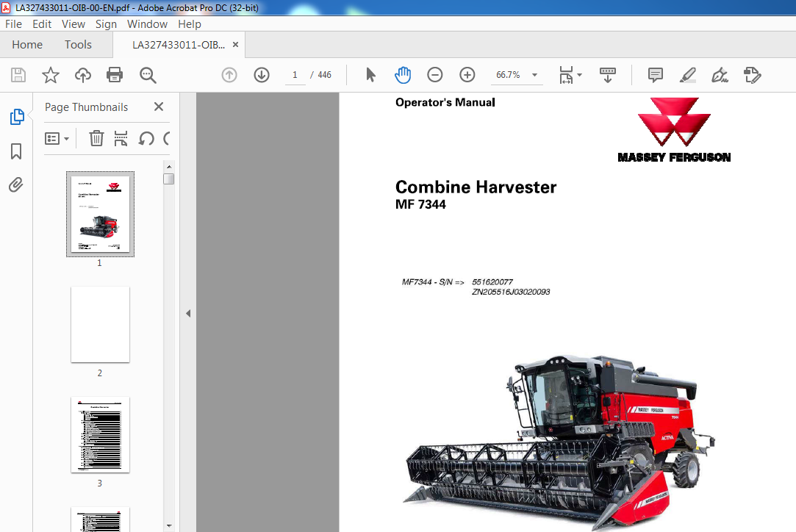The height and width of the screenshot is (532, 796).
Task: Rotate page counterclockwise in thumbnails
Action: tap(146, 138)
